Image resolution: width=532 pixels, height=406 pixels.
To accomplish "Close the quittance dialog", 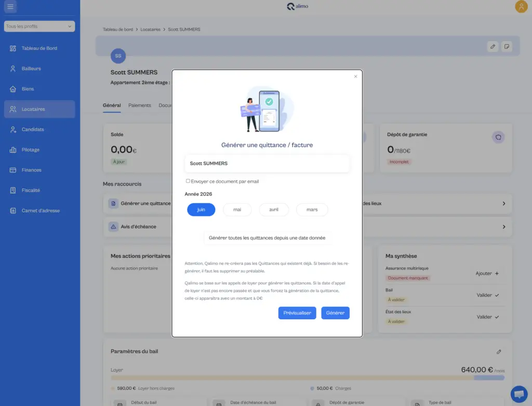I will point(355,76).
